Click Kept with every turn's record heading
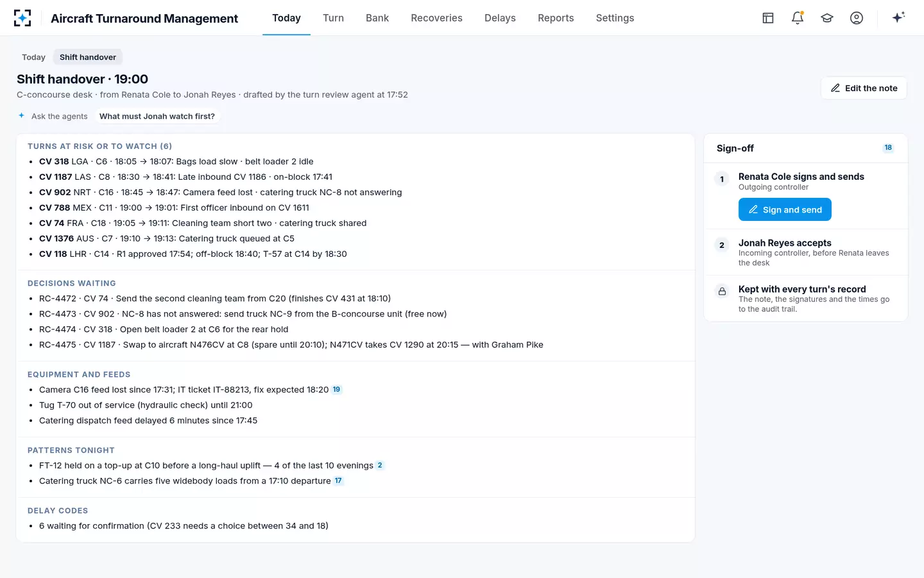The width and height of the screenshot is (924, 578). 802,289
